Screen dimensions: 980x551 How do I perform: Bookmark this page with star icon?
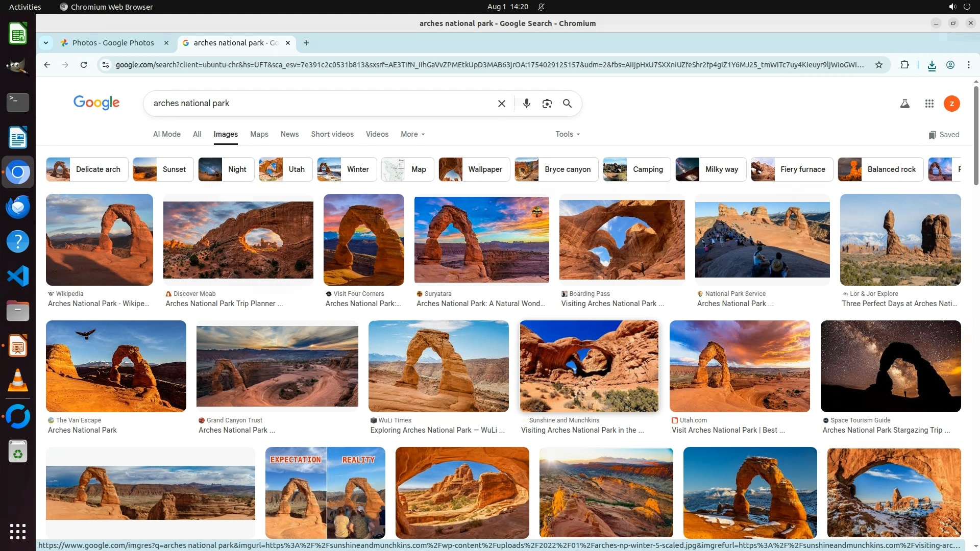[x=878, y=65]
